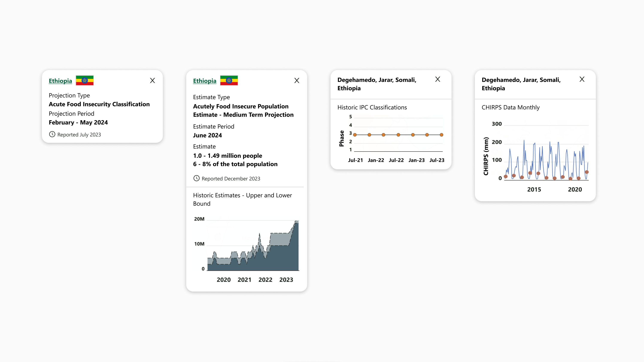Click the Ethiopia flag in the estimate card
This screenshot has height=362, width=644.
[229, 80]
